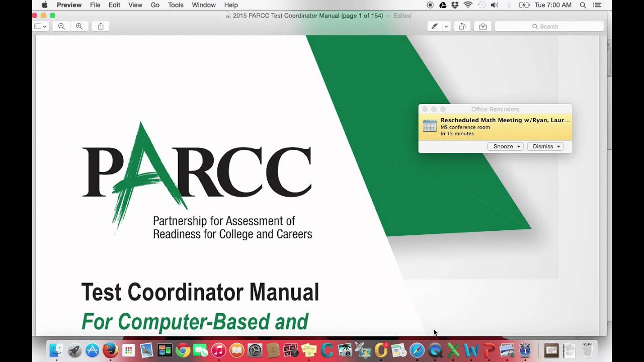The width and height of the screenshot is (644, 362).
Task: Open App Store from the Dock
Action: tap(92, 350)
